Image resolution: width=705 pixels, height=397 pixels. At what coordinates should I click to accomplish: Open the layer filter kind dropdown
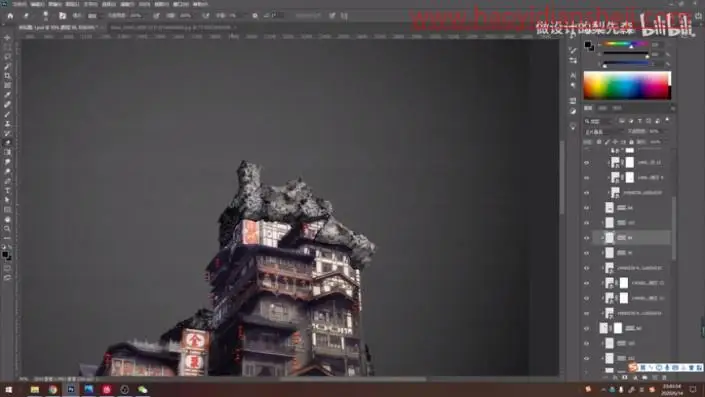point(599,121)
